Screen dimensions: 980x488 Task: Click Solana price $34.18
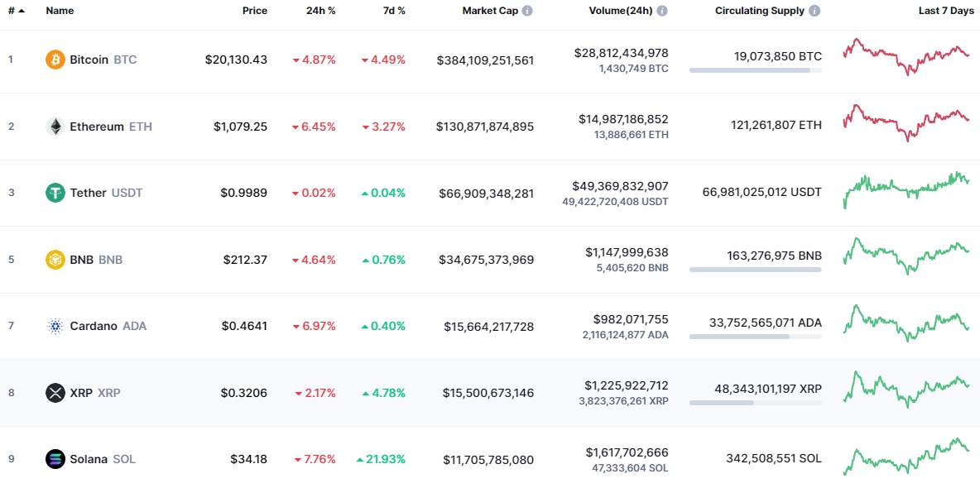click(249, 459)
